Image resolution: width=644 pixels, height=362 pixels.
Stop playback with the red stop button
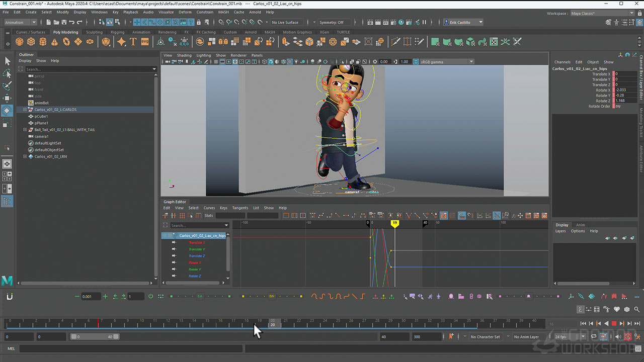[x=614, y=324]
